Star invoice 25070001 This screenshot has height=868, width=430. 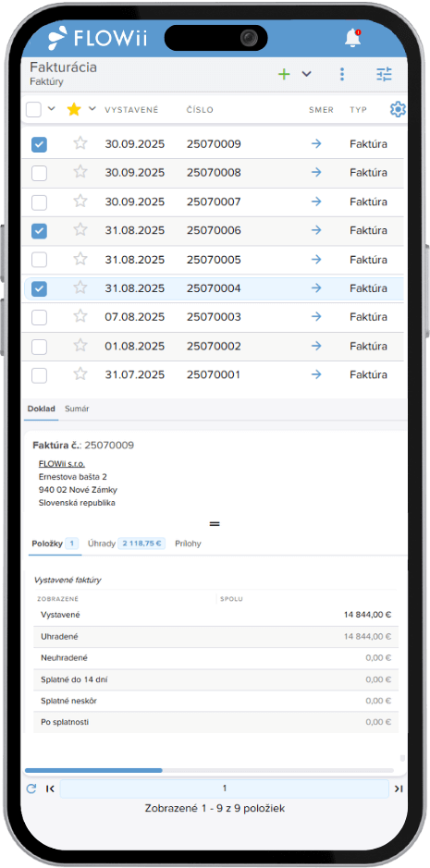(x=80, y=374)
